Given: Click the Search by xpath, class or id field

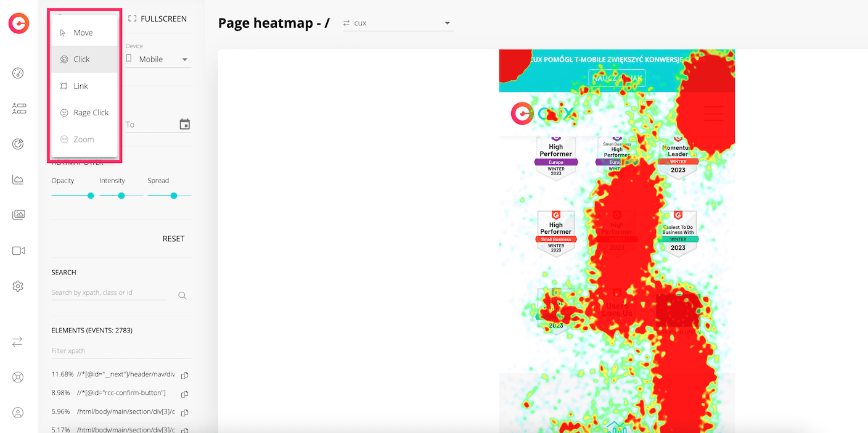Looking at the screenshot, I should (x=109, y=292).
